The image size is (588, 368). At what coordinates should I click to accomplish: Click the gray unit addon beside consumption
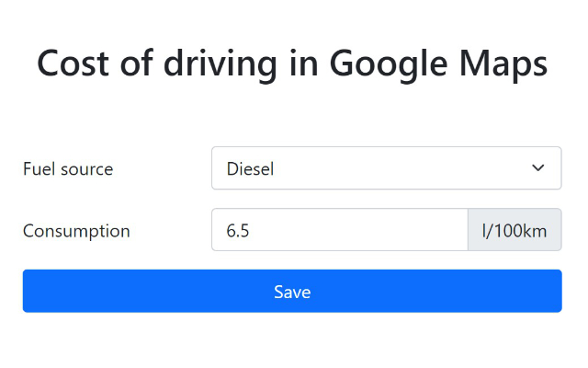pos(514,230)
